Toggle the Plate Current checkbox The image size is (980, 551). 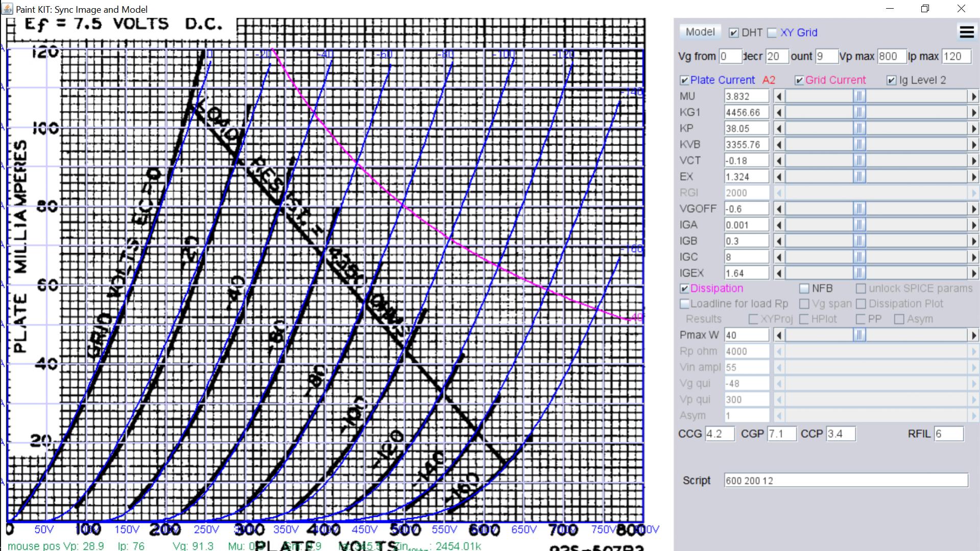[685, 80]
